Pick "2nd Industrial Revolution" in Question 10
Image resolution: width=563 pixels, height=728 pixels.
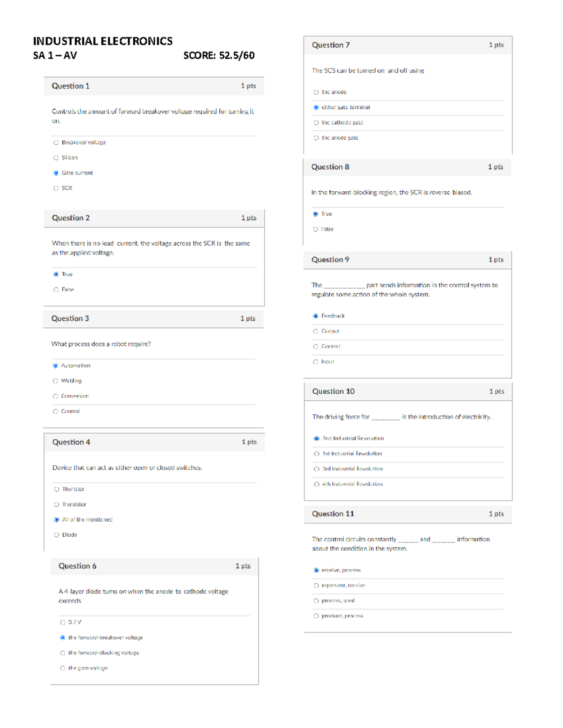click(x=316, y=439)
